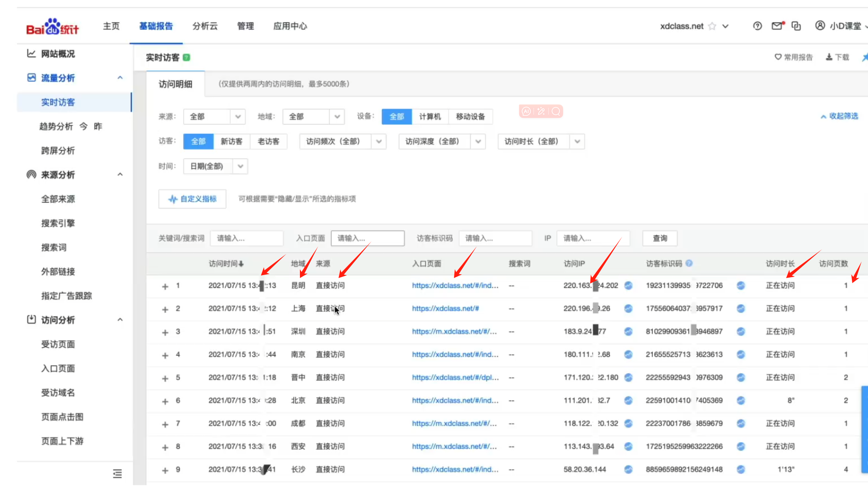Click the sidebar collapse menu icon at bottom
This screenshot has width=868, height=487.
[x=118, y=473]
